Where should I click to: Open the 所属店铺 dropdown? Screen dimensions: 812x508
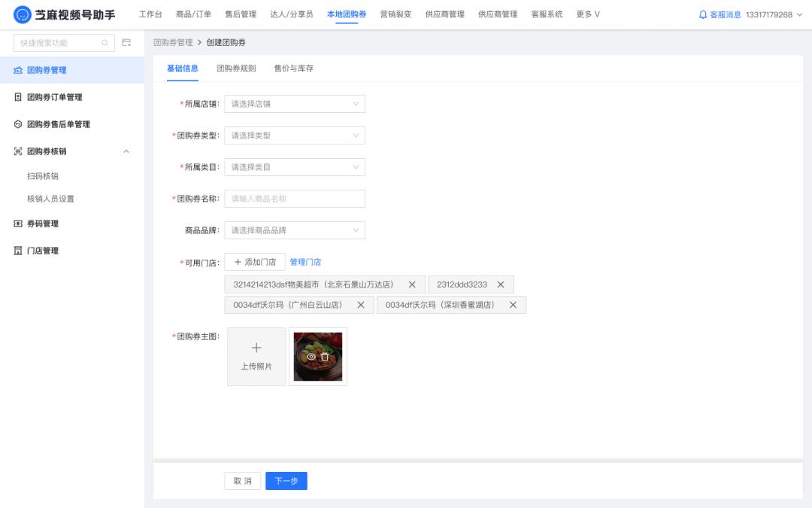[295, 104]
